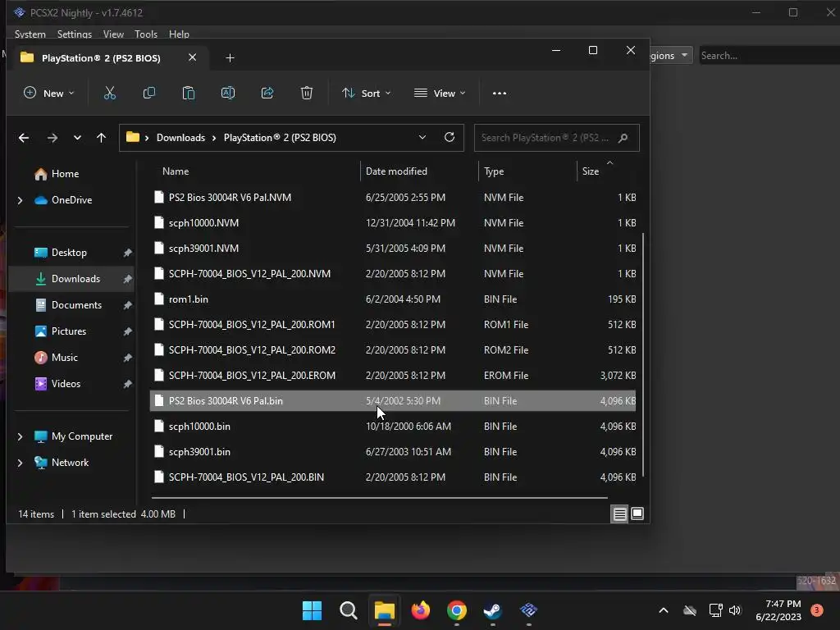The image size is (840, 630).
Task: Open Help menu in PCSX2
Action: pyautogui.click(x=179, y=34)
